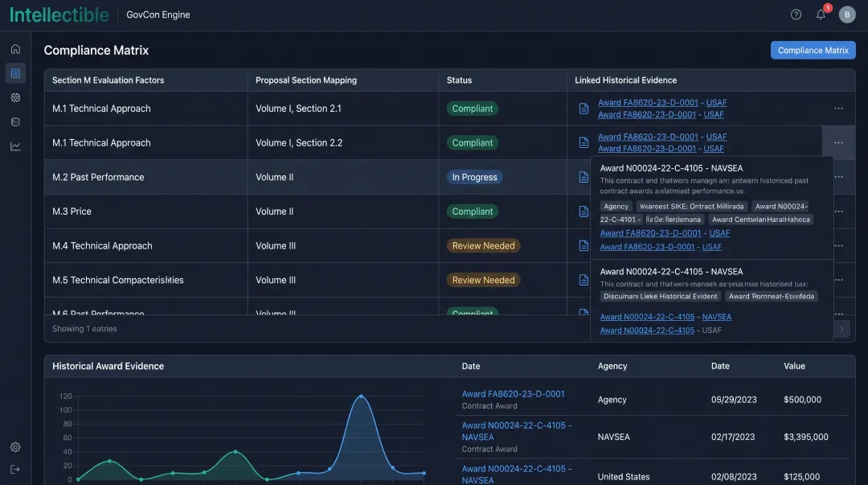Click Discumars Lieke Historical Evident tag
Image resolution: width=868 pixels, height=485 pixels.
coord(660,297)
